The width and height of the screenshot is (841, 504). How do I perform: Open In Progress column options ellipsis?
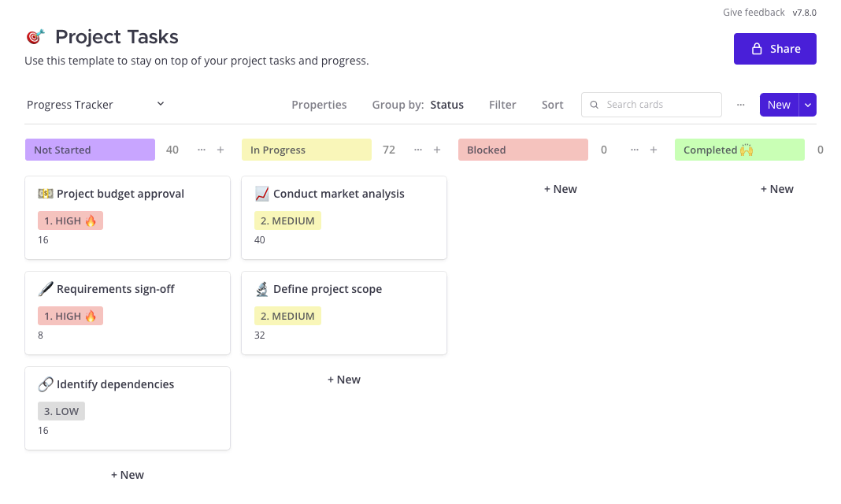click(418, 150)
